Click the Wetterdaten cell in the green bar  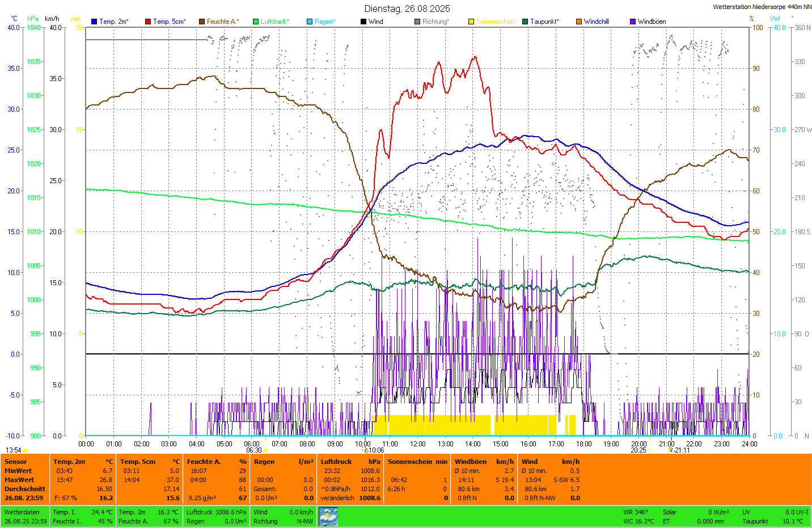[x=22, y=512]
